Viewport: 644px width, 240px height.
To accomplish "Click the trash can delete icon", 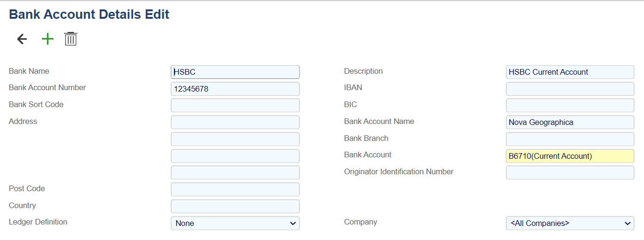I will coord(71,39).
